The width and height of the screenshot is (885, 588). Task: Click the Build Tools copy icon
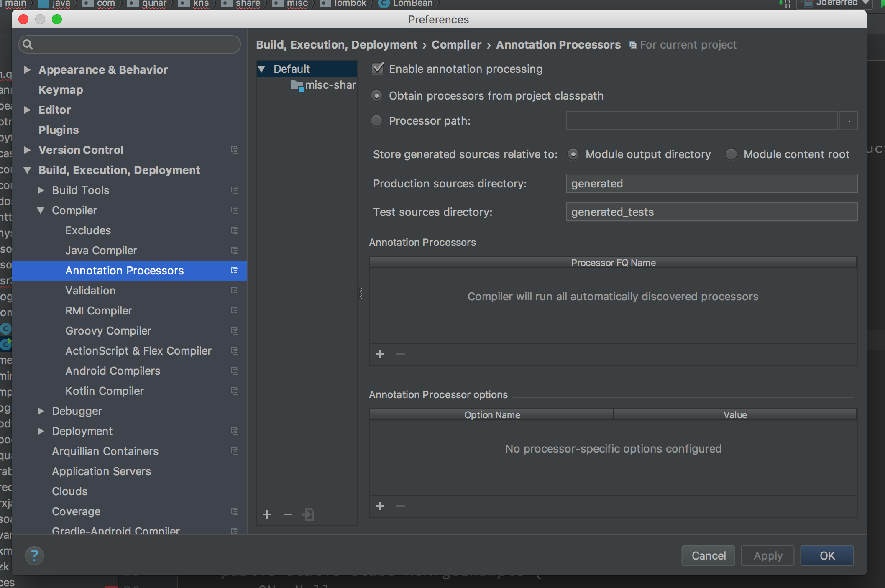tap(234, 190)
